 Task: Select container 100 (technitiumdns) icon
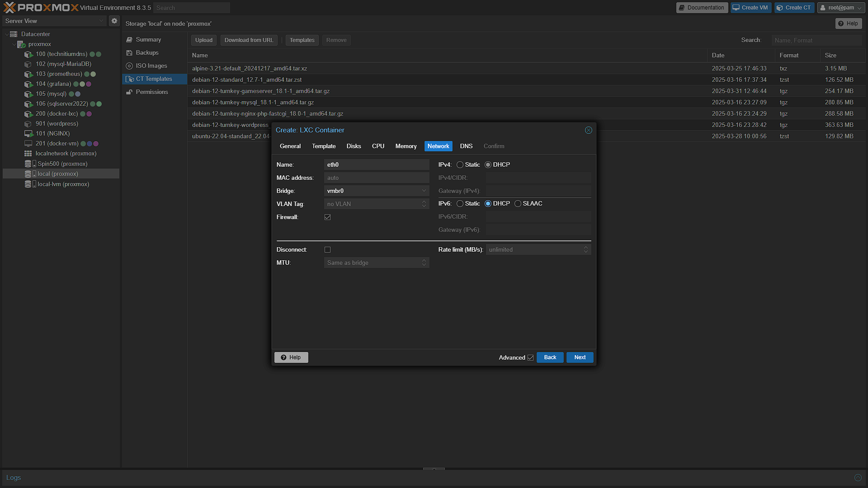pyautogui.click(x=28, y=54)
